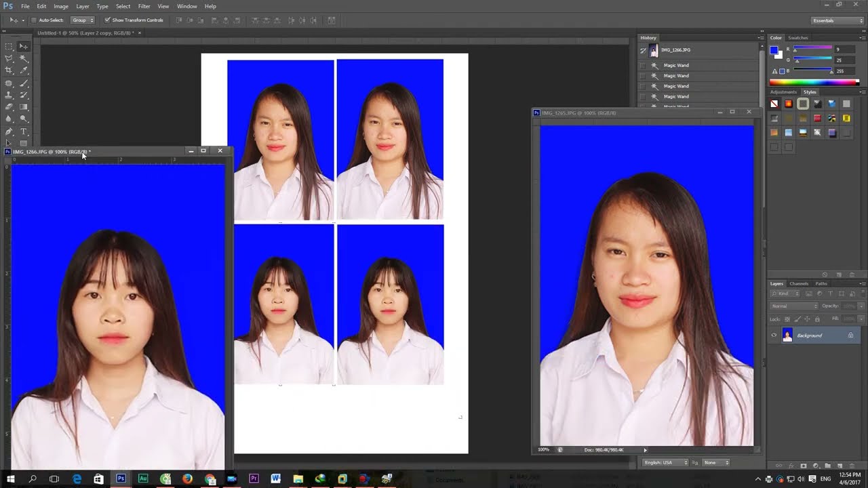The height and width of the screenshot is (488, 868).
Task: Select the History Brush tool
Action: click(23, 95)
